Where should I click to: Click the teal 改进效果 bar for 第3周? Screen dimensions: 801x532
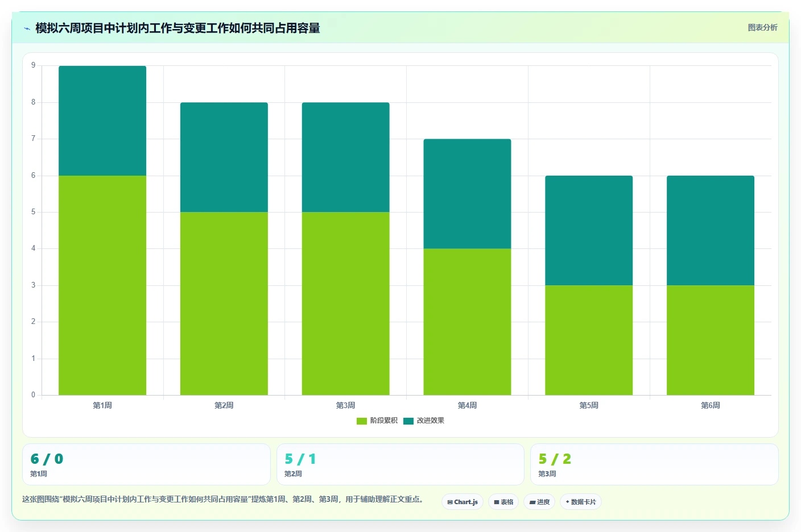(346, 157)
